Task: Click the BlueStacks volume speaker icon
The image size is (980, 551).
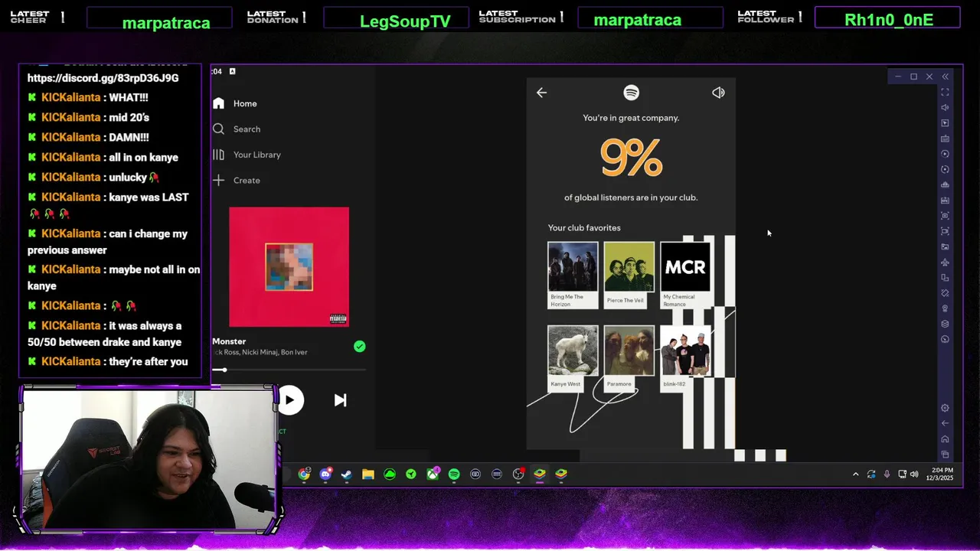Action: 945,107
